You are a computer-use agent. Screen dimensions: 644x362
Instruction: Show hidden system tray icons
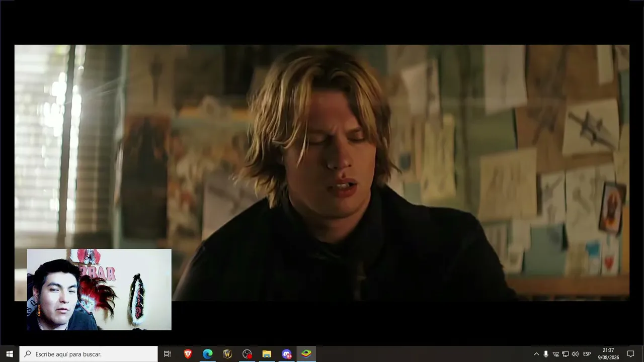[536, 354]
